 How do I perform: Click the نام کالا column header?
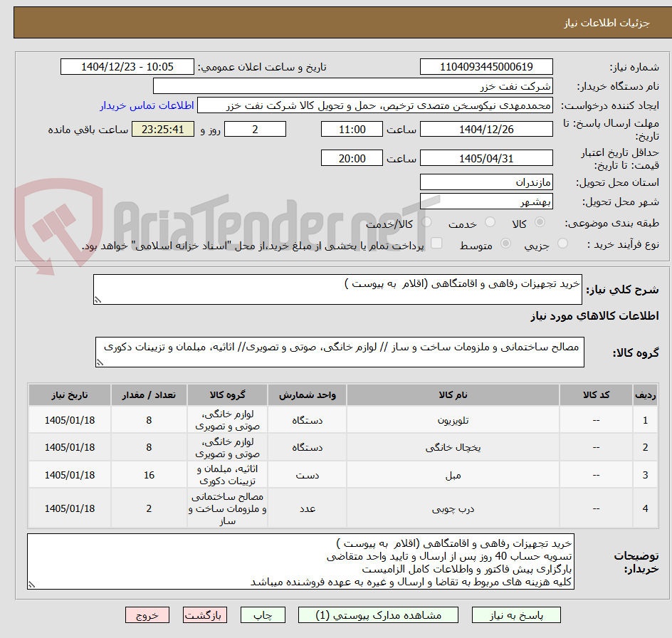[x=453, y=395]
